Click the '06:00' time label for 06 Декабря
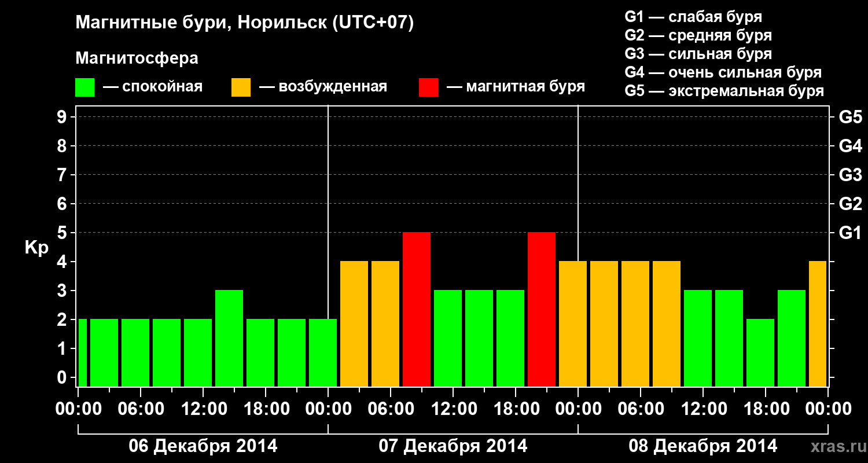This screenshot has height=463, width=868. click(141, 409)
